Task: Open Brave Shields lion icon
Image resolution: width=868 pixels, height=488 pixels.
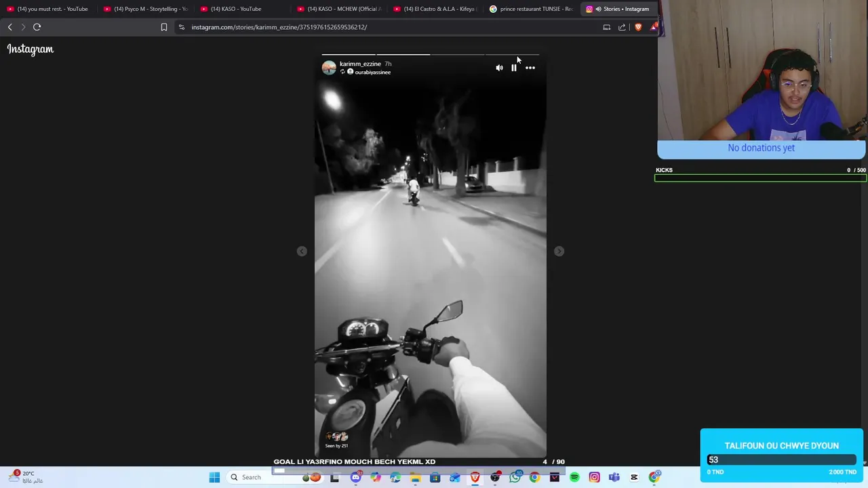Action: (x=638, y=27)
